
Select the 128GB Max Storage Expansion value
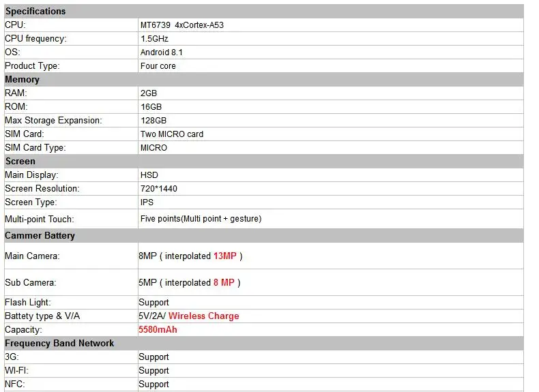click(154, 121)
